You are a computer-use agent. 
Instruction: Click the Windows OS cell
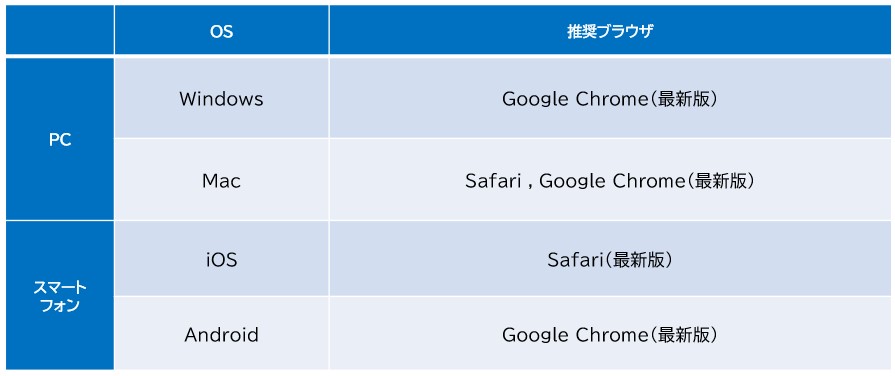pyautogui.click(x=221, y=98)
